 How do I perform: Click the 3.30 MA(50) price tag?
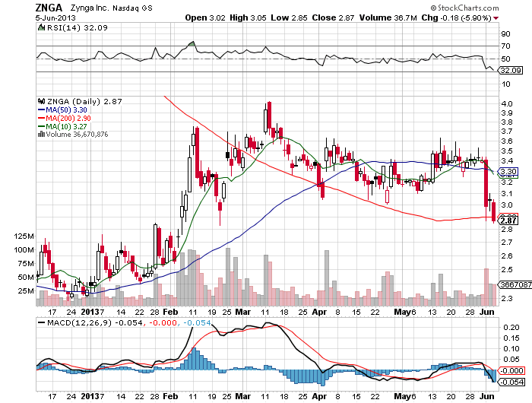508,171
